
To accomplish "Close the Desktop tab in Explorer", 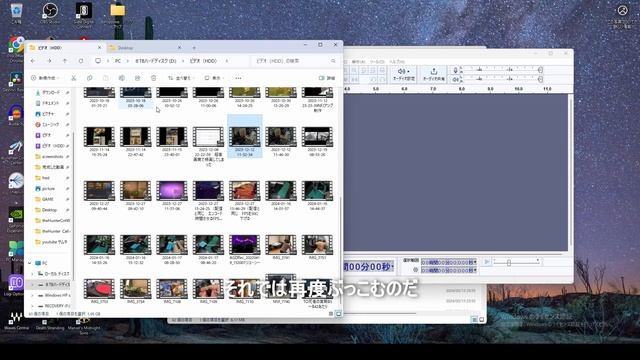I will pos(179,48).
